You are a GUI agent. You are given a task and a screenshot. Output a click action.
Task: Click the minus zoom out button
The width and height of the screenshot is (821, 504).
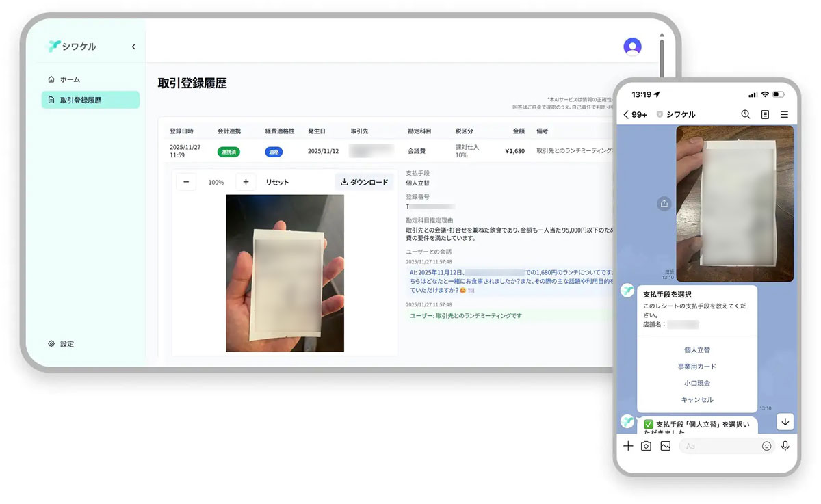click(x=186, y=182)
